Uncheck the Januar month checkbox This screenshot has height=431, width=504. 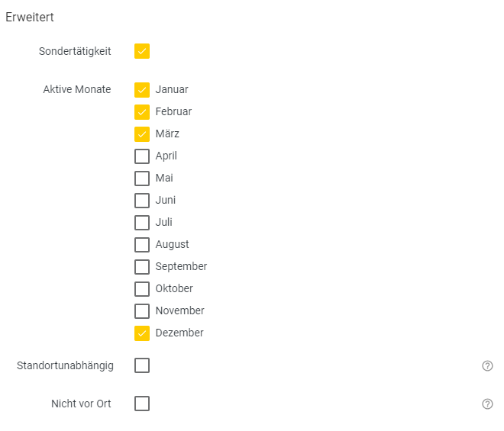pyautogui.click(x=142, y=90)
